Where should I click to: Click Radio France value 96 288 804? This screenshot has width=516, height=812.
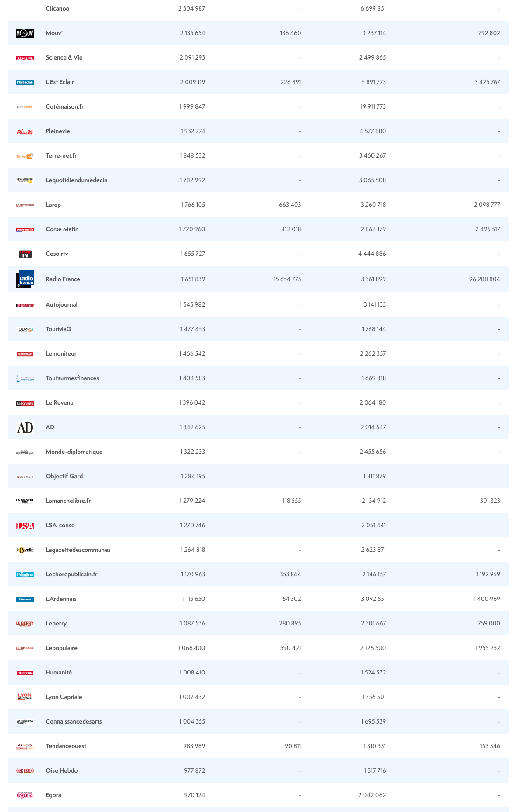484,279
